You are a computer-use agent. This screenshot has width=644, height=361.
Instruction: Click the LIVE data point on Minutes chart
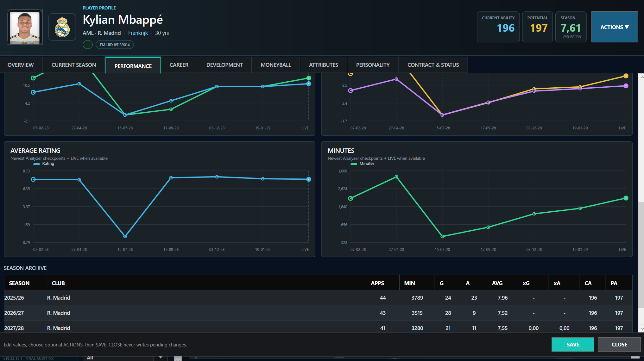click(x=626, y=198)
